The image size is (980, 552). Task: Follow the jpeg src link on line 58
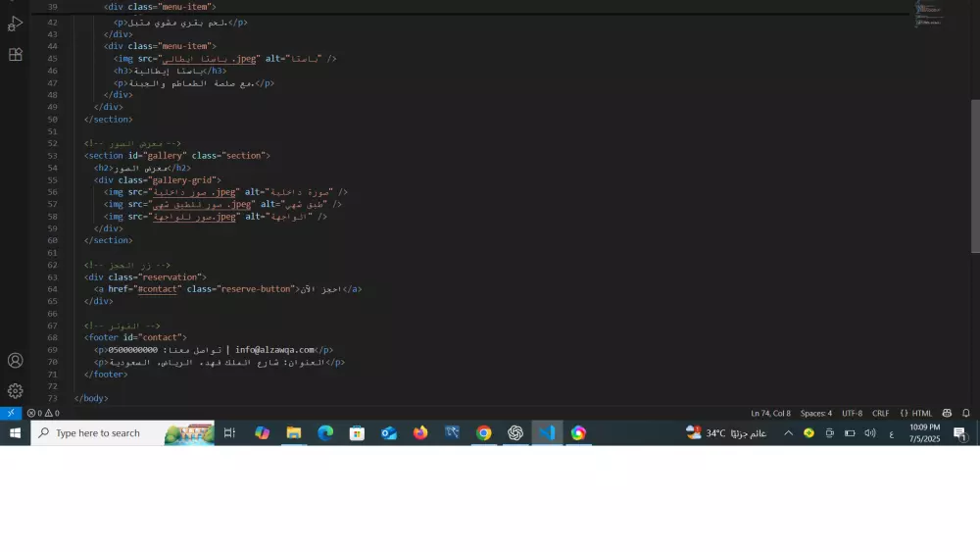[194, 217]
